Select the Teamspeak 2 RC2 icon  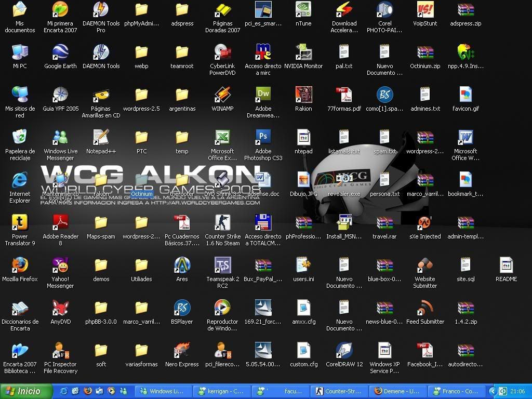point(222,265)
